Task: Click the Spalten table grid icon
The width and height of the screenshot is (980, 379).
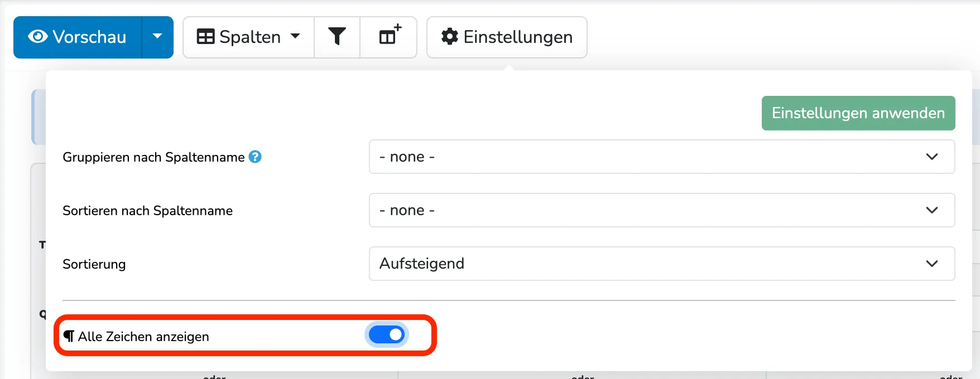Action: pos(205,37)
